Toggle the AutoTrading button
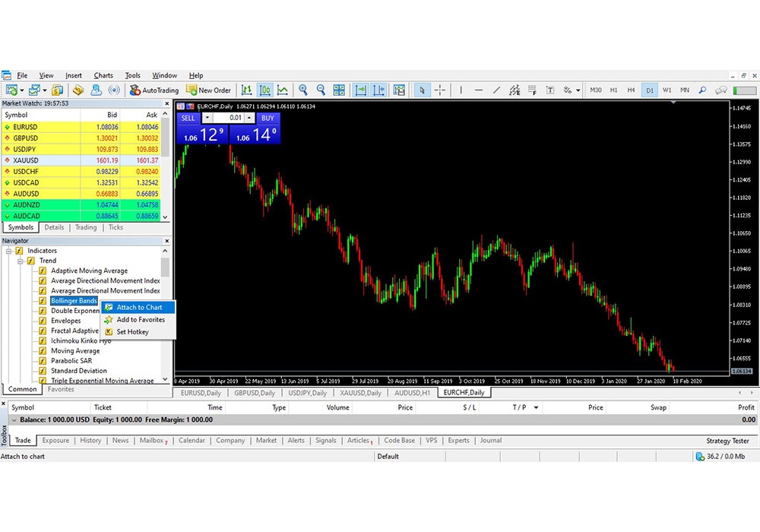Screen dimensions: 760x532 point(154,90)
